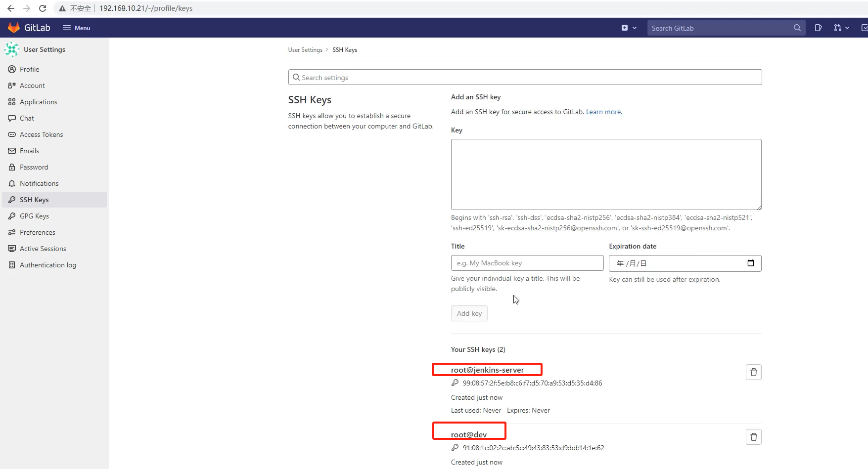868x469 pixels.
Task: Open the root@jenkins-server key
Action: (487, 370)
